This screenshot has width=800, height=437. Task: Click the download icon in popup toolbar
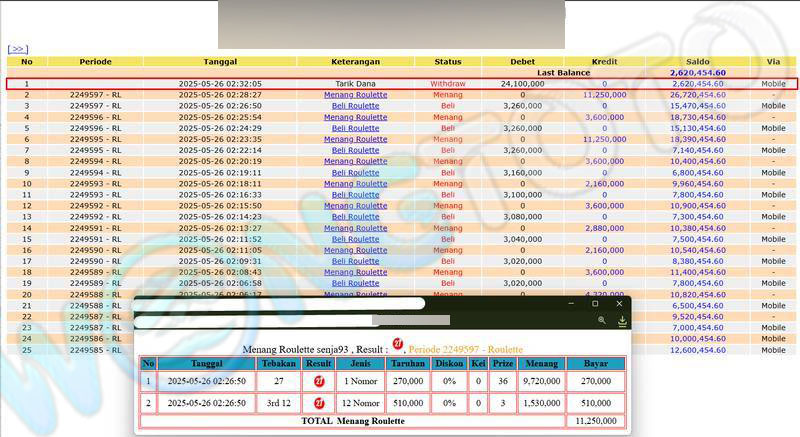point(622,321)
